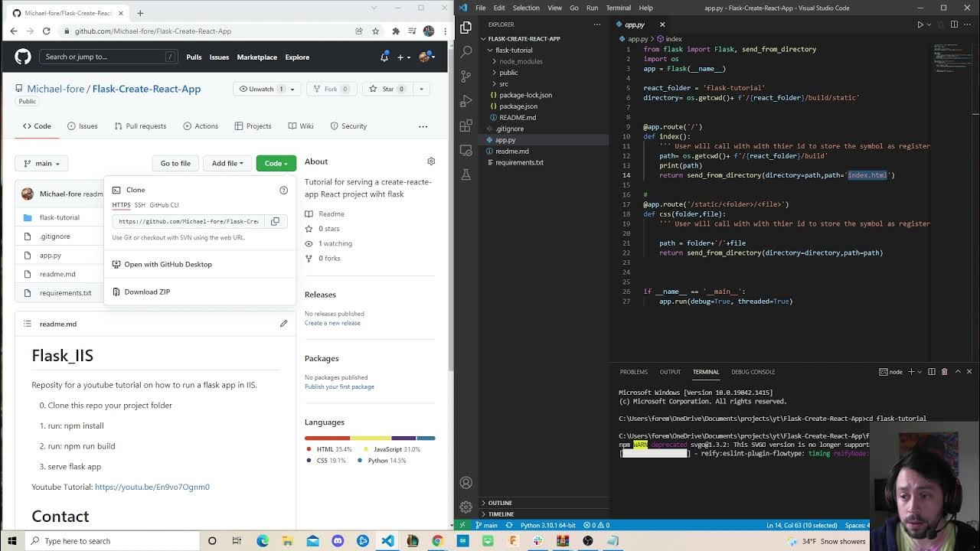Open package.json in VS Code Explorer
This screenshot has height=551, width=980.
point(518,106)
